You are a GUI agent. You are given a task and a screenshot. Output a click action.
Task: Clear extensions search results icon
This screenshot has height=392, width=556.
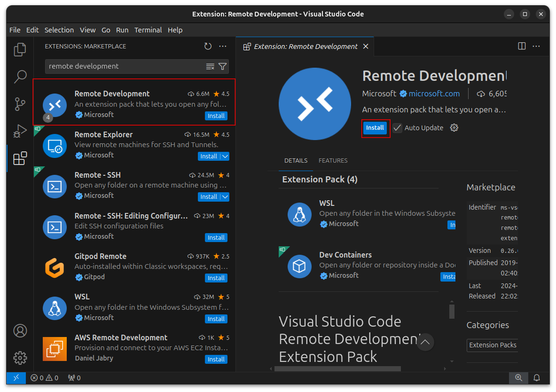coord(210,66)
